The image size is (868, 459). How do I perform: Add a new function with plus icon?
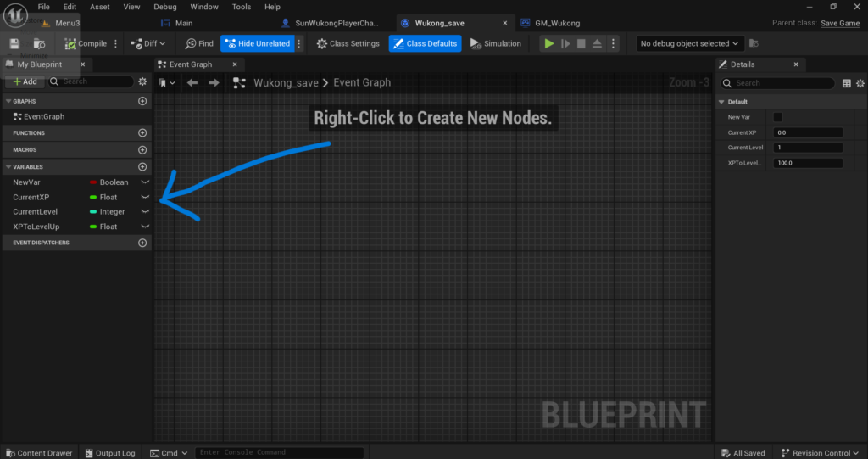pos(142,133)
